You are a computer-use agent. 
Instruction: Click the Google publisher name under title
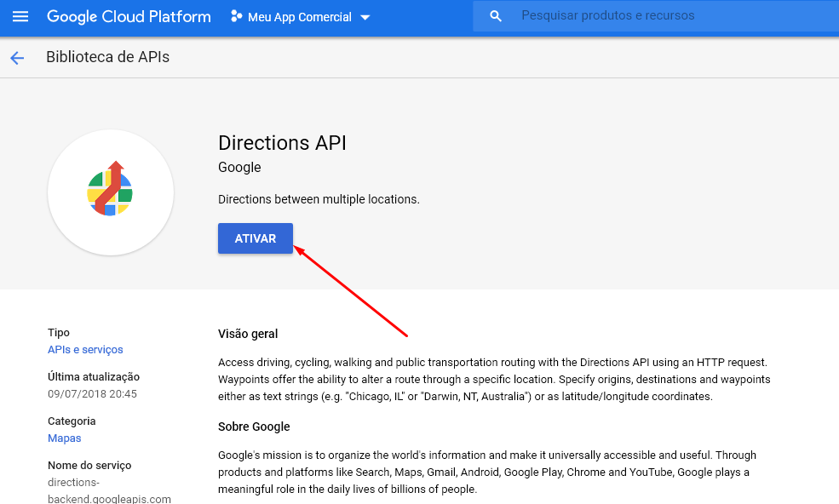(x=239, y=168)
